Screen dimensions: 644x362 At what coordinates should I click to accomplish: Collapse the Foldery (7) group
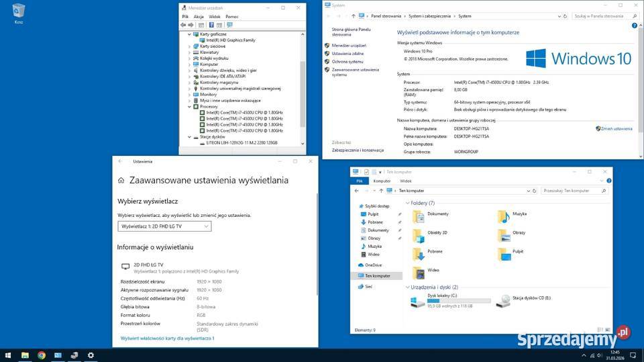(x=407, y=203)
